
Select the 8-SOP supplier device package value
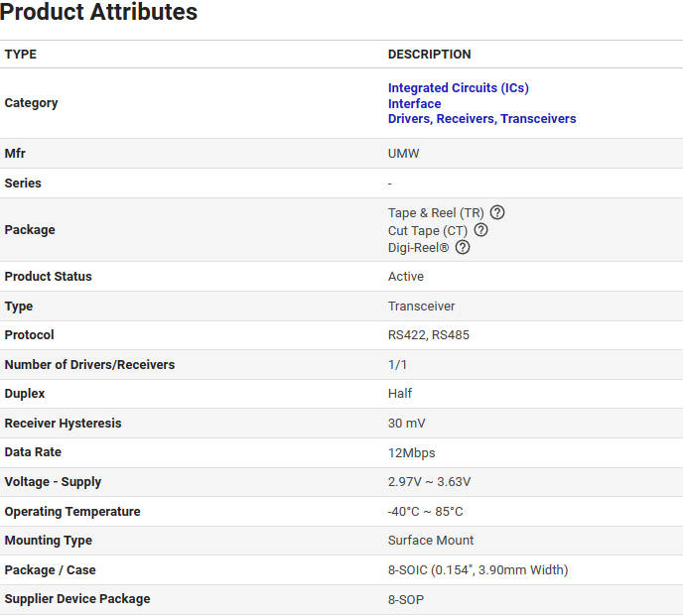pyautogui.click(x=405, y=600)
